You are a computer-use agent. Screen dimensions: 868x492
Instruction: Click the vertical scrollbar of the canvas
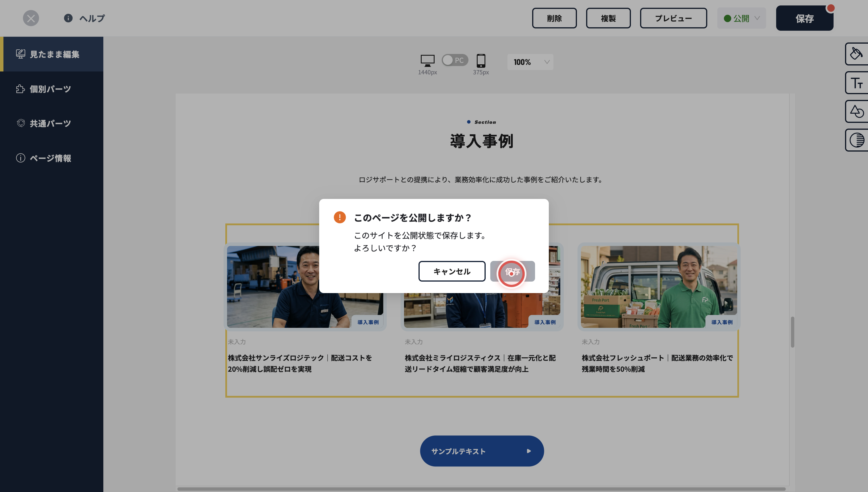click(792, 332)
